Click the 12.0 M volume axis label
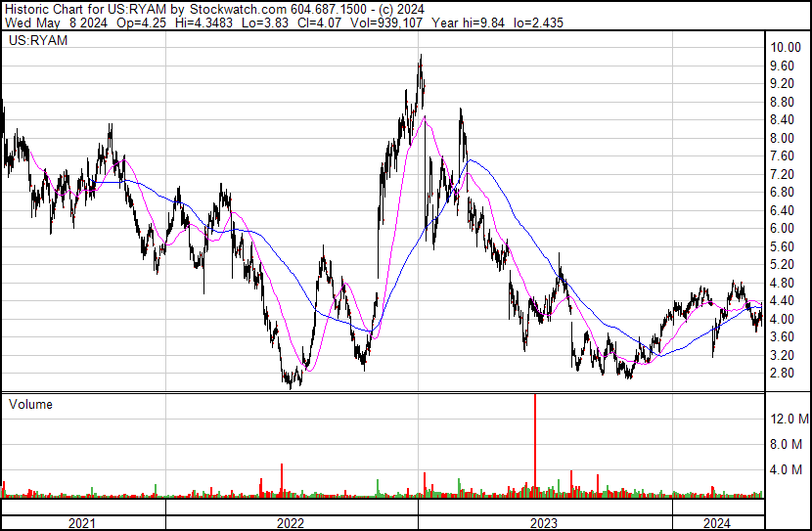 (789, 419)
